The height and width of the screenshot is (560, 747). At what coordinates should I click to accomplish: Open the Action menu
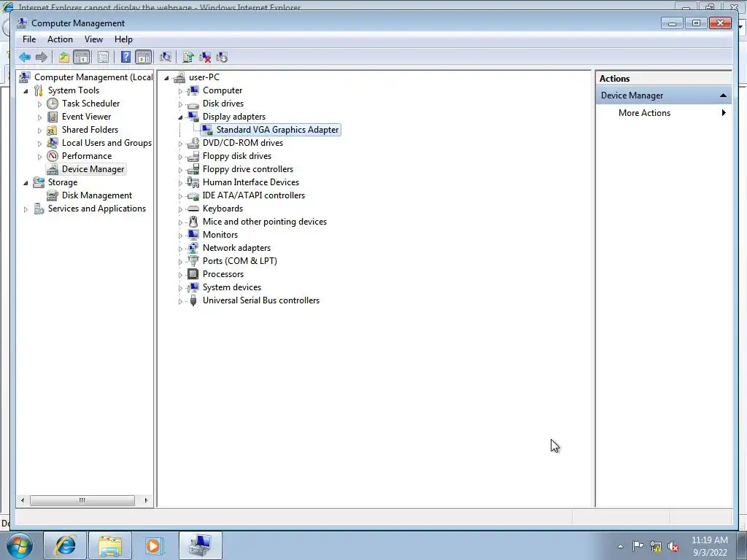[x=60, y=39]
